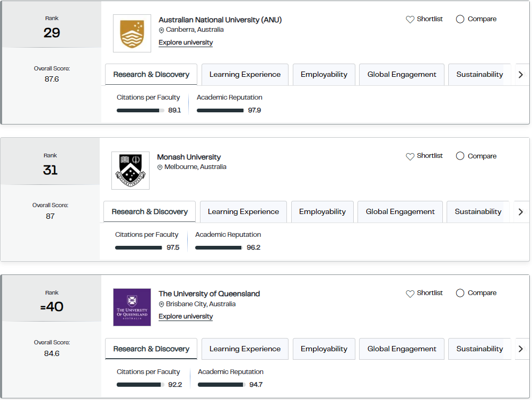Click the Shortlist label for ANU

(430, 19)
